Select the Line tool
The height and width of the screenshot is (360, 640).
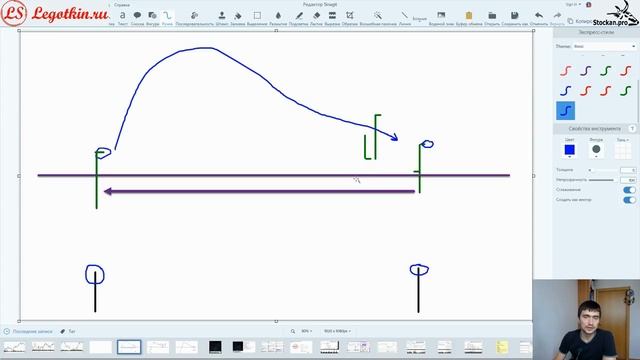pos(404,18)
